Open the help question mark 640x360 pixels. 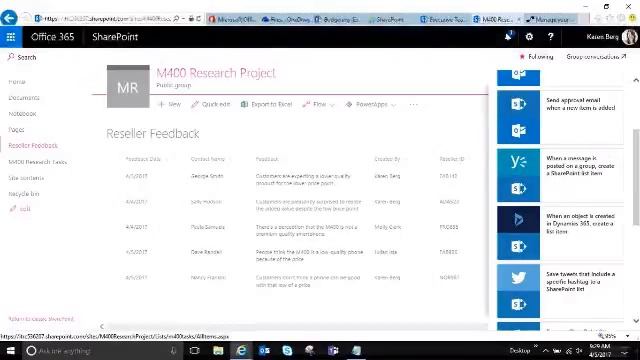point(551,37)
